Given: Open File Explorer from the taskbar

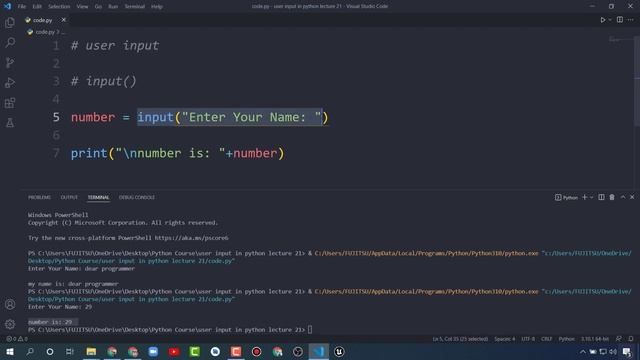Looking at the screenshot, I should pos(91,351).
